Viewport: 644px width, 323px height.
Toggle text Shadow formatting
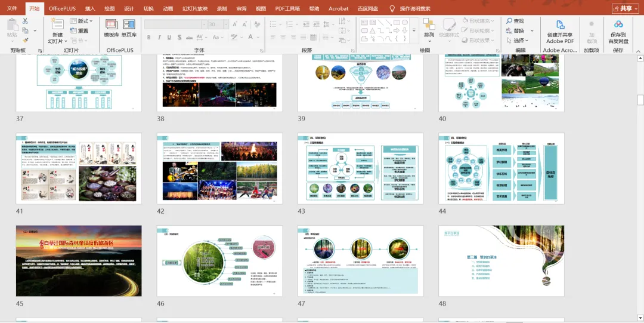(x=179, y=38)
